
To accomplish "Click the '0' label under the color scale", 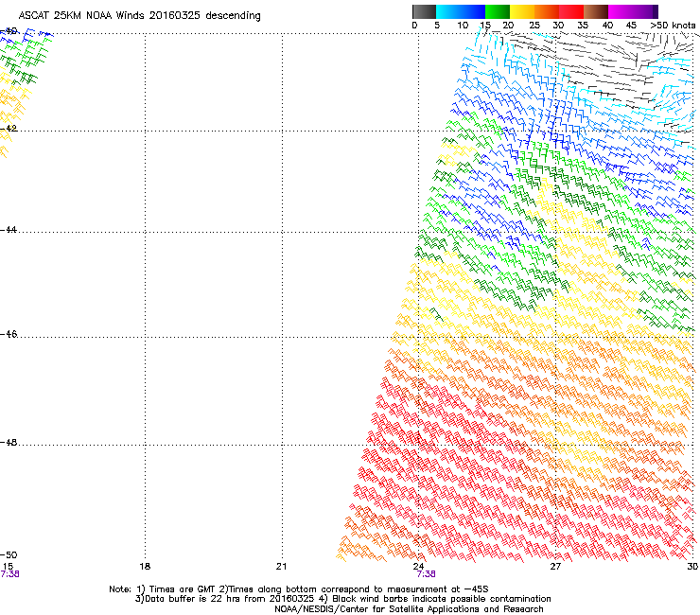I will tap(414, 26).
